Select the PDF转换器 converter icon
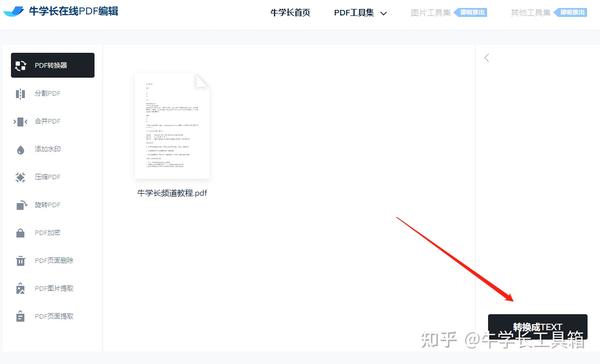600x364 pixels. 21,65
